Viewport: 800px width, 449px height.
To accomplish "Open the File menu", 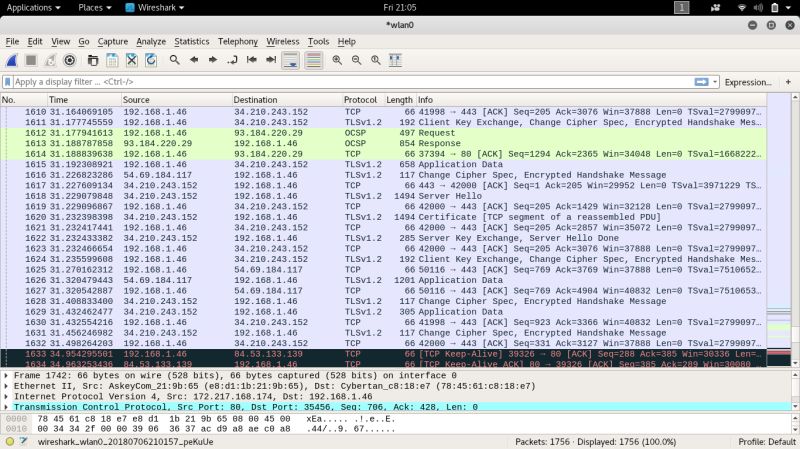I will click(x=12, y=41).
